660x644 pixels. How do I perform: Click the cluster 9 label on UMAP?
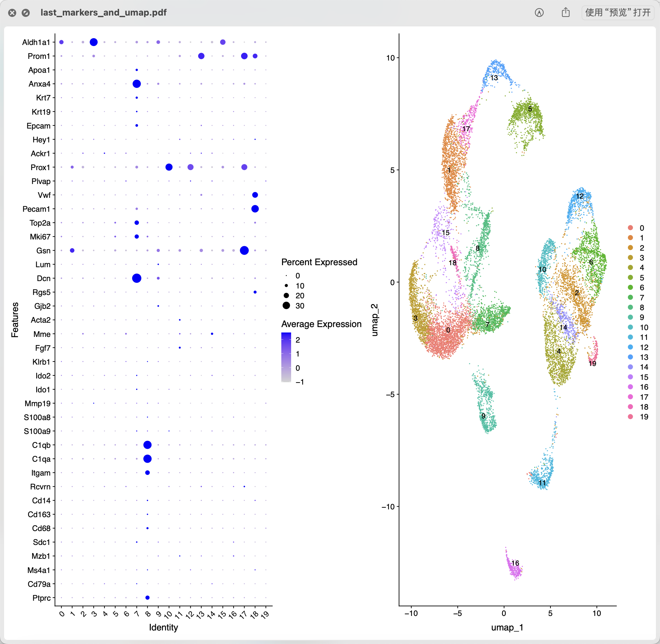[x=483, y=416]
